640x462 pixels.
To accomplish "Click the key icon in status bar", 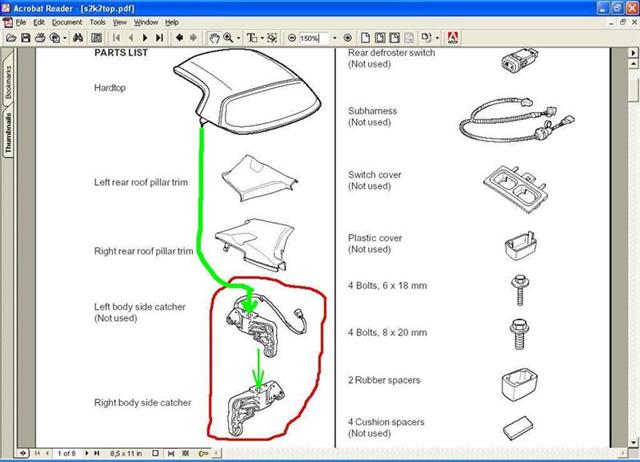I will pyautogui.click(x=203, y=453).
